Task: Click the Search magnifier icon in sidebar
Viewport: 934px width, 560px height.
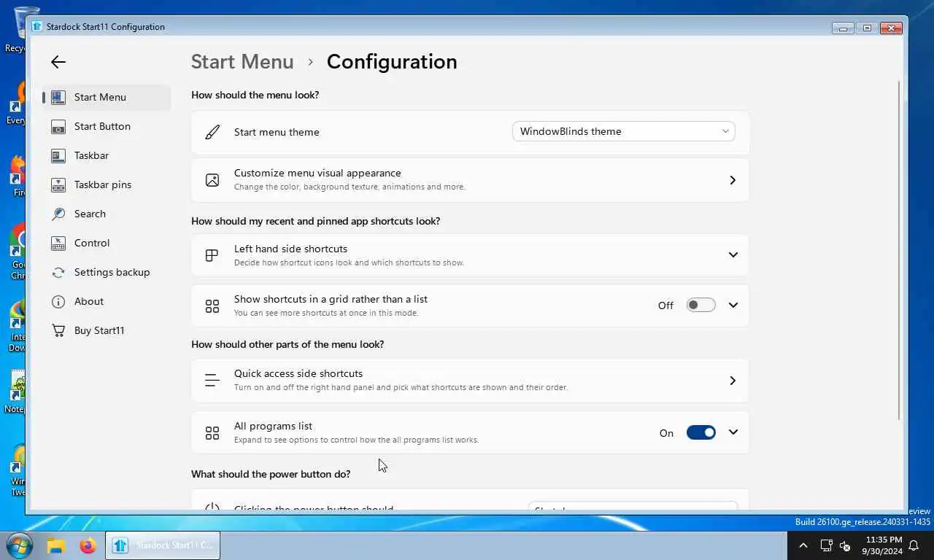Action: coord(58,214)
